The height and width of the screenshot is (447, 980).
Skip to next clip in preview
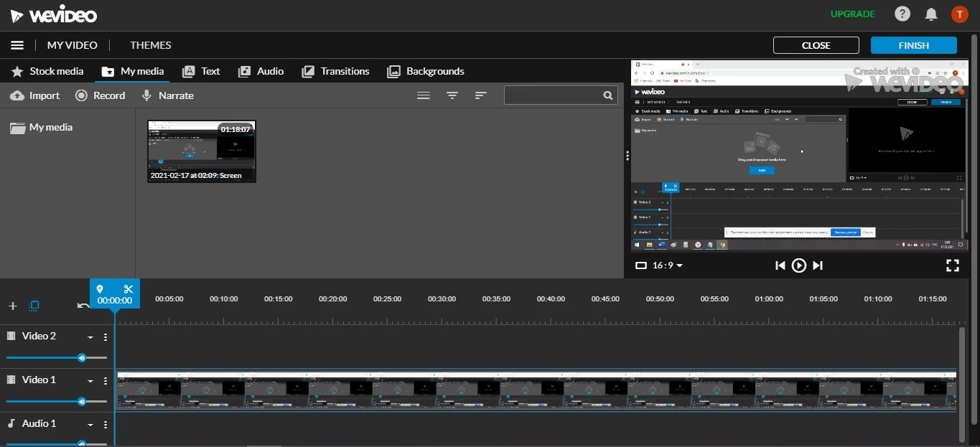pos(818,265)
